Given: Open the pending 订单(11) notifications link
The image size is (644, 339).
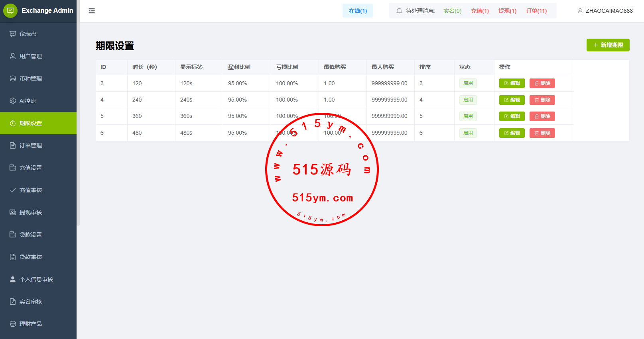Looking at the screenshot, I should (536, 11).
